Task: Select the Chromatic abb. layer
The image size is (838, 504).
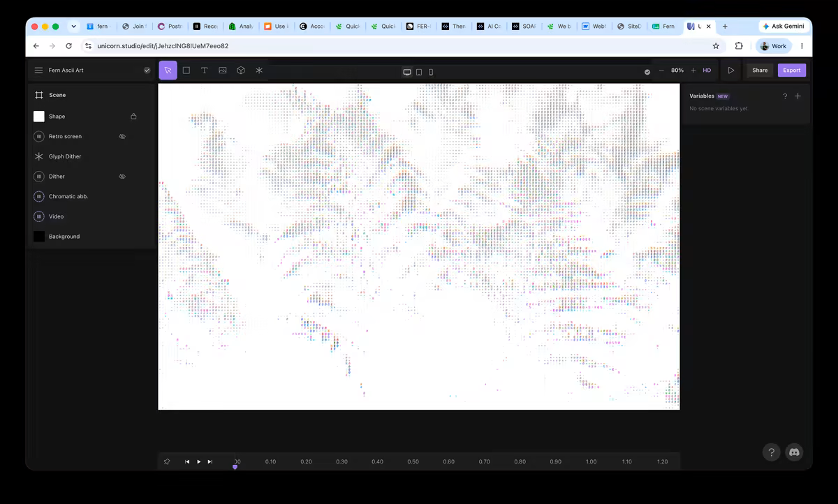Action: [91, 197]
